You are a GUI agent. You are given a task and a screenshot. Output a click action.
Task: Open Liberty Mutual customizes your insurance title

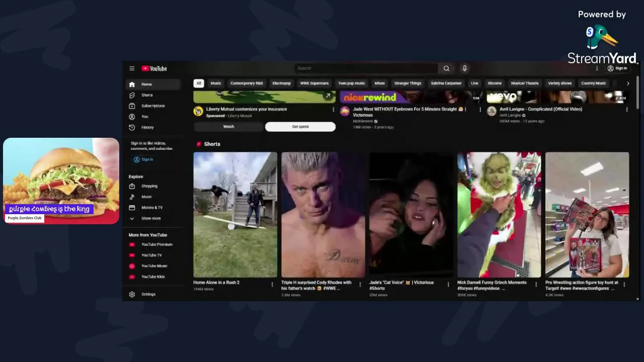(x=247, y=109)
